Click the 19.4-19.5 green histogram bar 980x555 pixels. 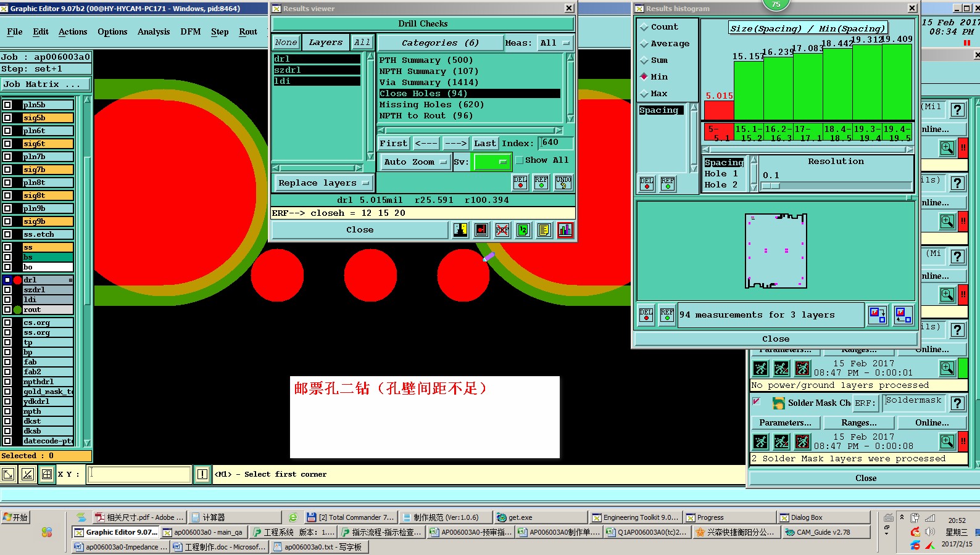(897, 82)
